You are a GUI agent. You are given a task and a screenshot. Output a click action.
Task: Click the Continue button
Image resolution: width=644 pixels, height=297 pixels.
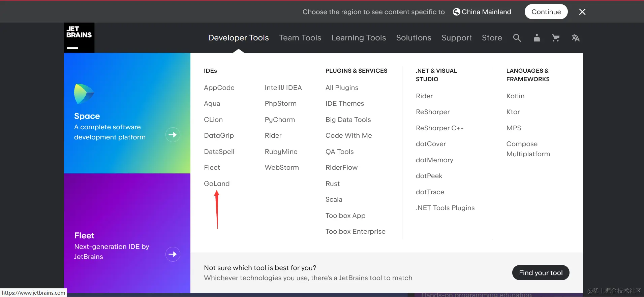pos(546,12)
